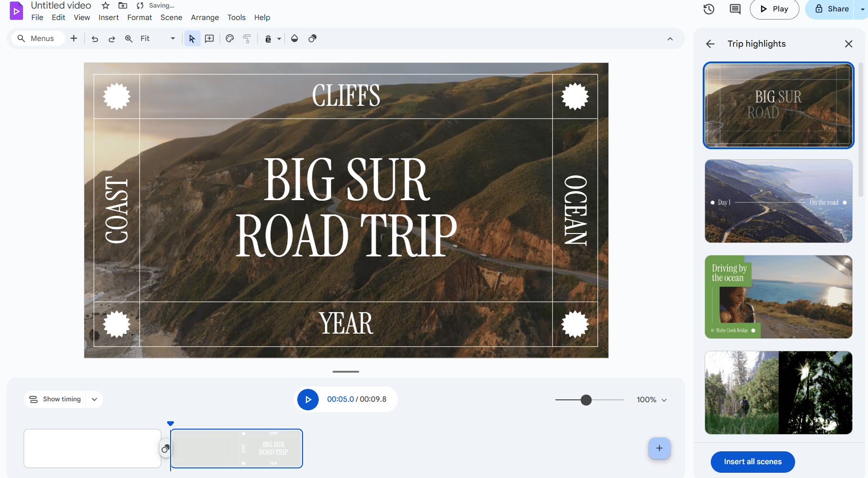Open the Help menu

click(x=262, y=18)
